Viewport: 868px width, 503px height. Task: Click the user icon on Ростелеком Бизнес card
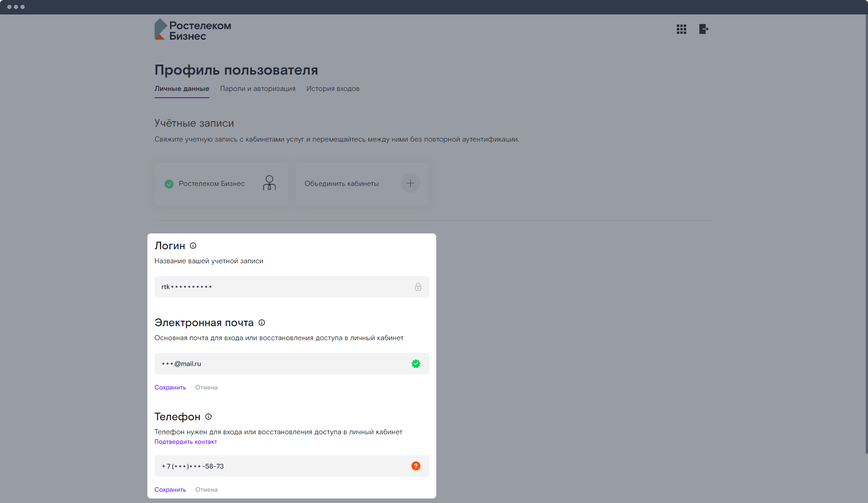[x=269, y=183]
